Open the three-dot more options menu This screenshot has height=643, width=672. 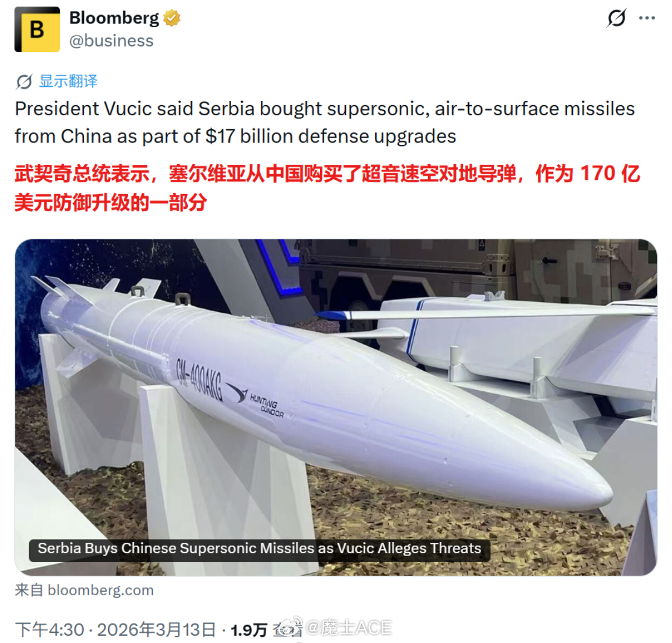point(647,18)
